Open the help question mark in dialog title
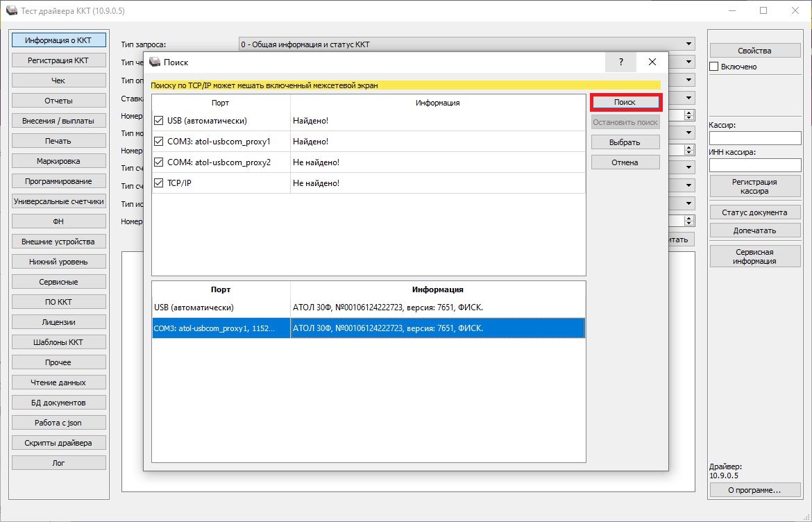 coord(620,62)
